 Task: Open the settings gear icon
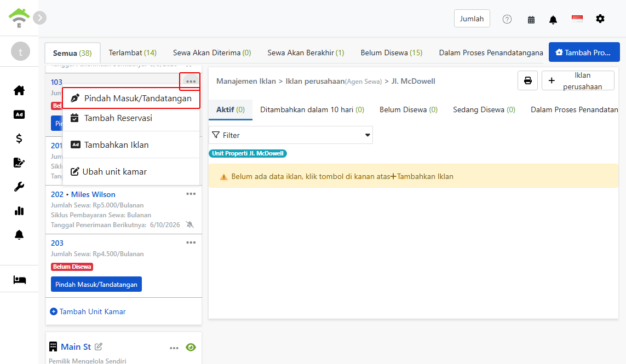600,19
